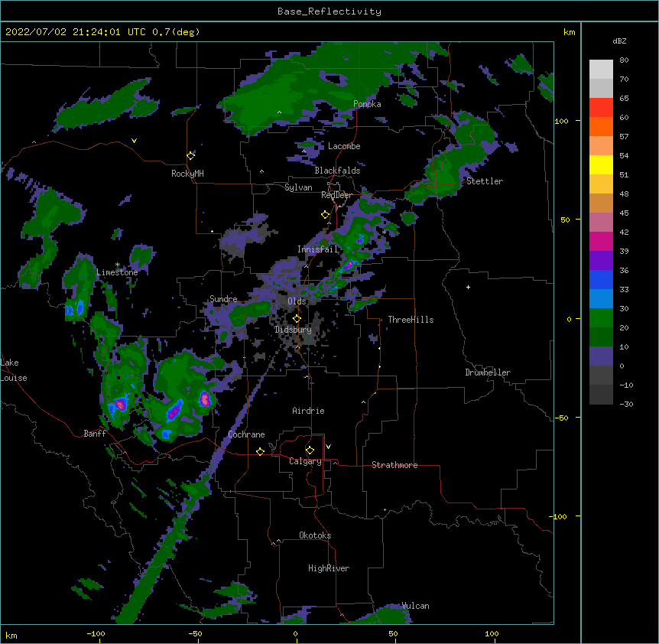
Task: Click the bright green 20-30 dBZ legend swatch
Action: click(601, 318)
